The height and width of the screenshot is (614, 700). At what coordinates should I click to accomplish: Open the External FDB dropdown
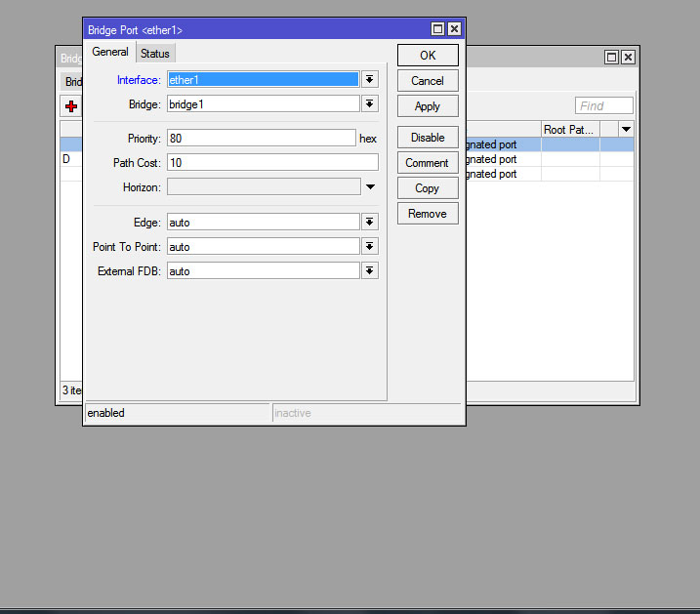point(370,271)
